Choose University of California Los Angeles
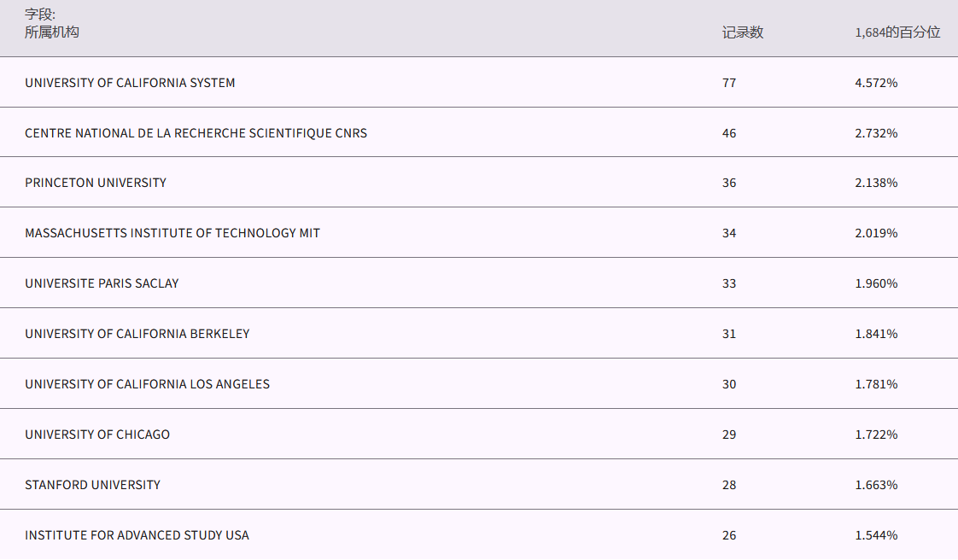This screenshot has height=560, width=958. [x=147, y=384]
